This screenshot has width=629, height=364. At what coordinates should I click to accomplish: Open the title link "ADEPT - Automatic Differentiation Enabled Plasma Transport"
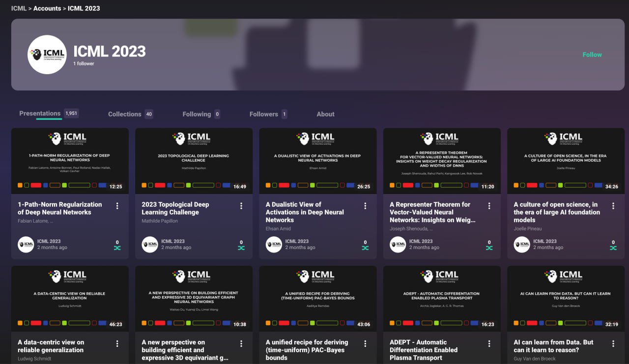[424, 350]
